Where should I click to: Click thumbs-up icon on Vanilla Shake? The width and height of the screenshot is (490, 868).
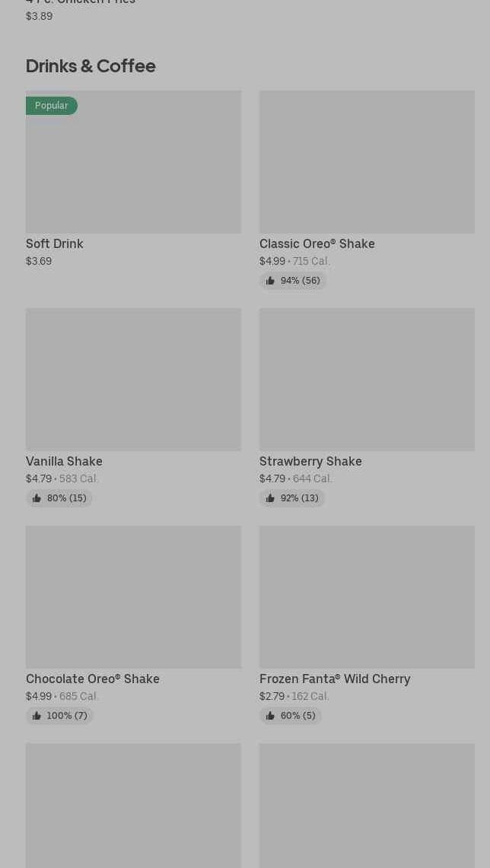point(37,498)
